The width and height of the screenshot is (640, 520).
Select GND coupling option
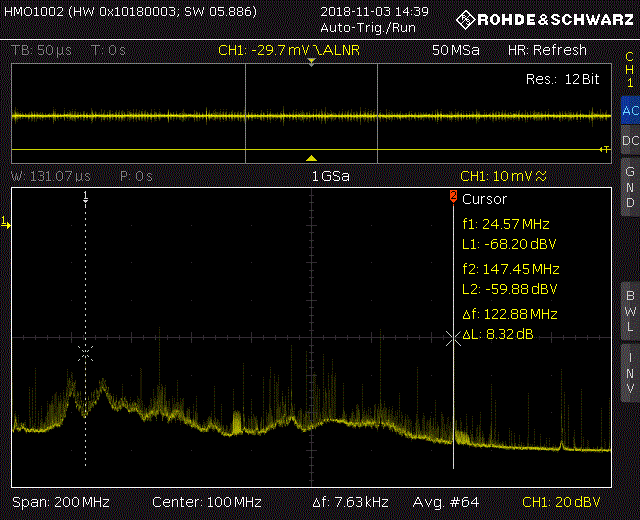pyautogui.click(x=629, y=186)
